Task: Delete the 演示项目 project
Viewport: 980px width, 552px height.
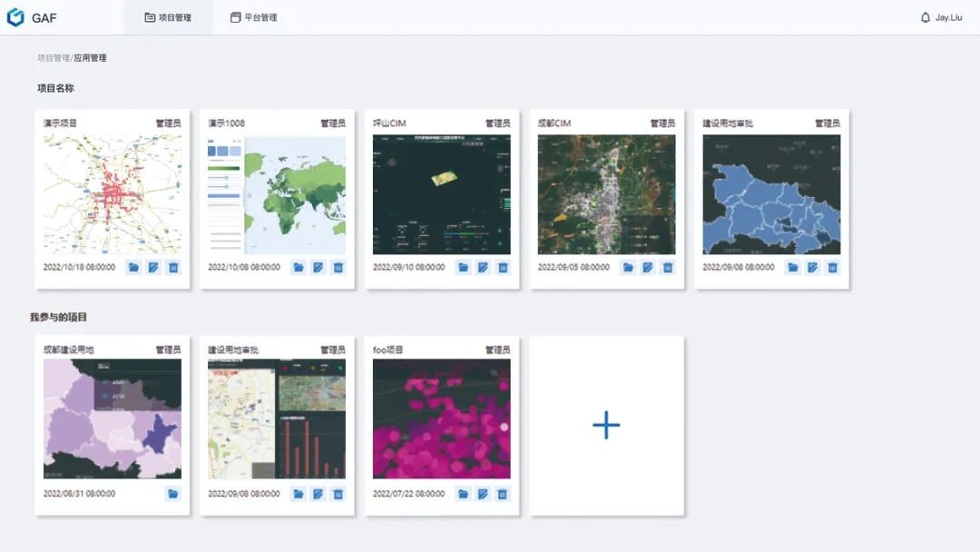Action: point(173,268)
